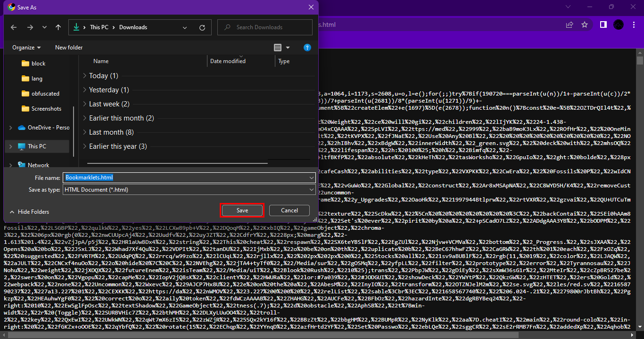This screenshot has height=339, width=644.
Task: Click the horizontal scrollbar of file list
Action: 177,163
